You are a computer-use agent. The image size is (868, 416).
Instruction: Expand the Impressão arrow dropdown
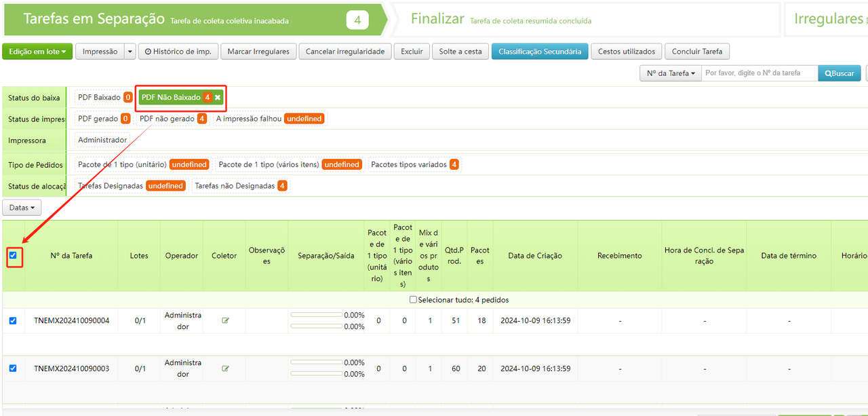130,52
